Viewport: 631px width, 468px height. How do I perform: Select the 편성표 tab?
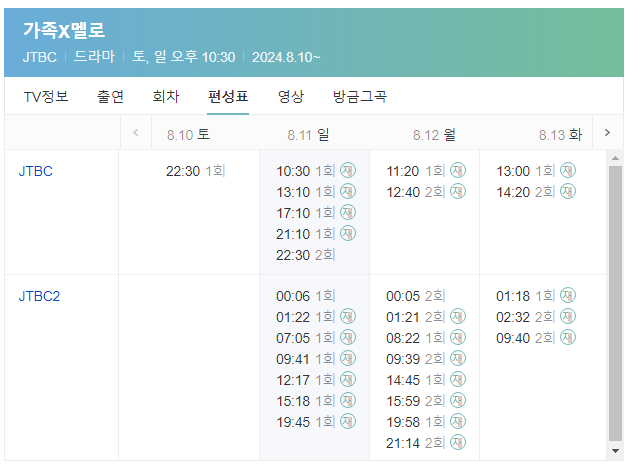[228, 97]
